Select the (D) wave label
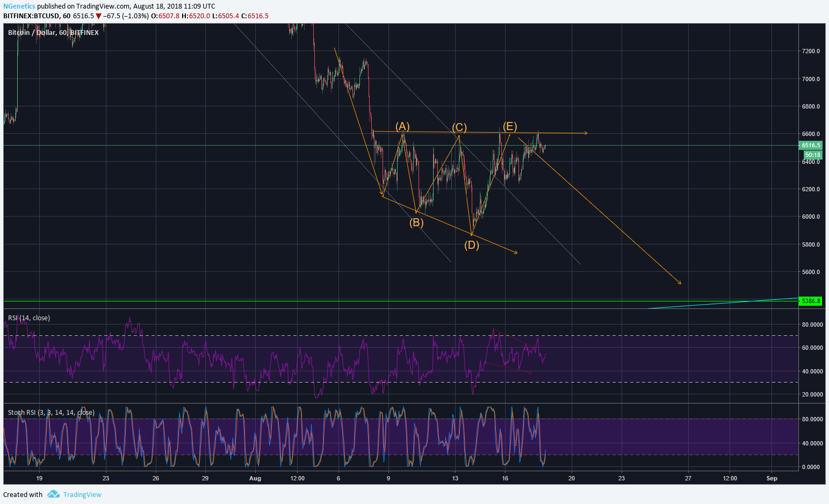The image size is (829, 504). (472, 245)
